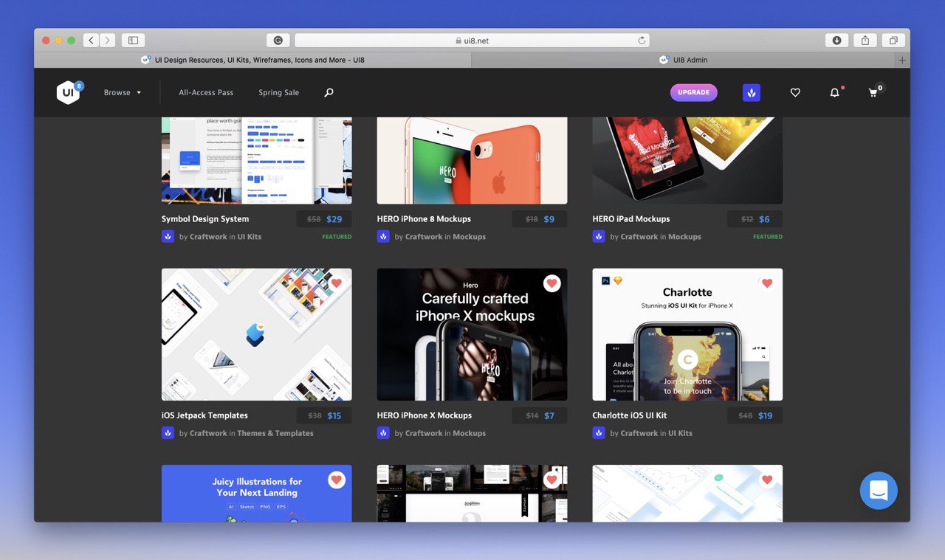Open Mockups category under HERO iPhone 8 Mockups
Screen dimensions: 945x560
470,237
